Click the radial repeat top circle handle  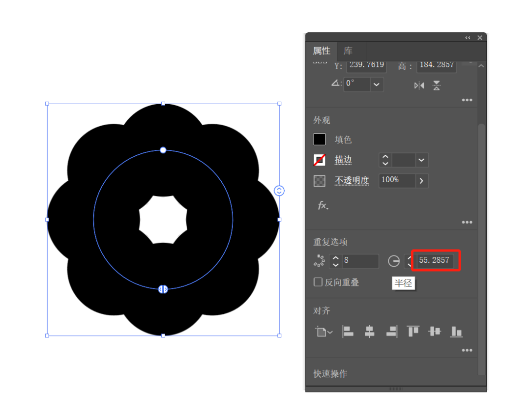(163, 150)
